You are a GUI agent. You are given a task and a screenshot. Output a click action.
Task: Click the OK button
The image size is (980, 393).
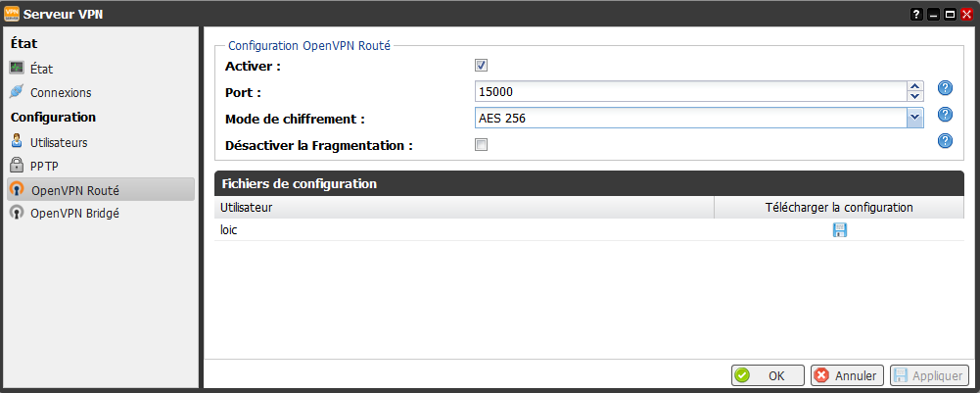click(768, 375)
